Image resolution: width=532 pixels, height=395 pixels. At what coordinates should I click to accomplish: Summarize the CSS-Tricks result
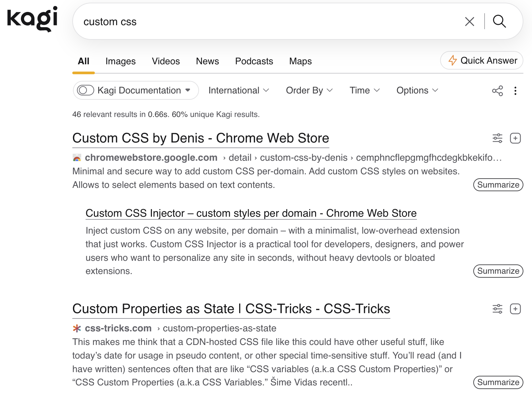click(x=498, y=382)
